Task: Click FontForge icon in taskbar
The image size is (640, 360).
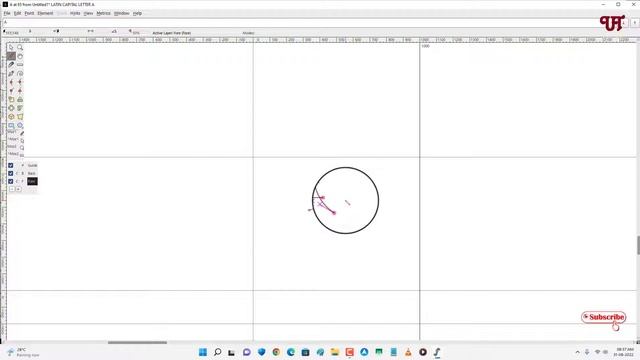Action: [437, 352]
